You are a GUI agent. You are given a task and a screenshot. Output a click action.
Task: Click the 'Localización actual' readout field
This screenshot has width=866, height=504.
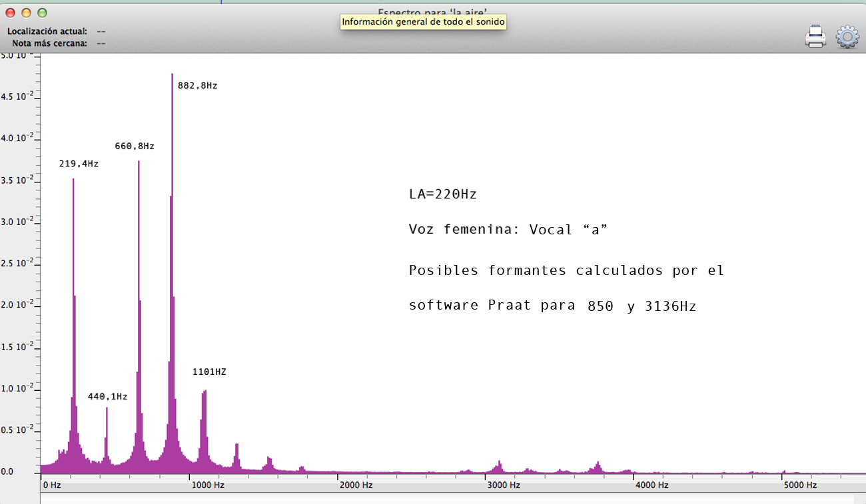101,31
